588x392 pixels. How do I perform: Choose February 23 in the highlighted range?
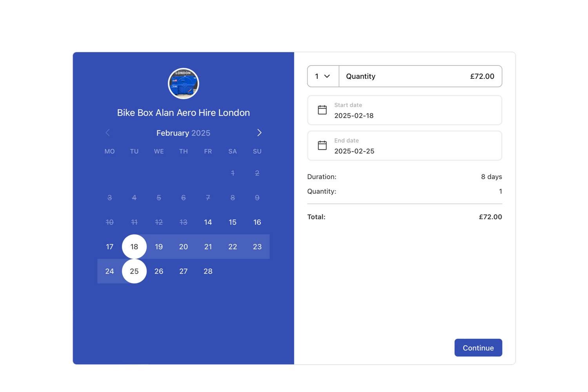point(257,247)
